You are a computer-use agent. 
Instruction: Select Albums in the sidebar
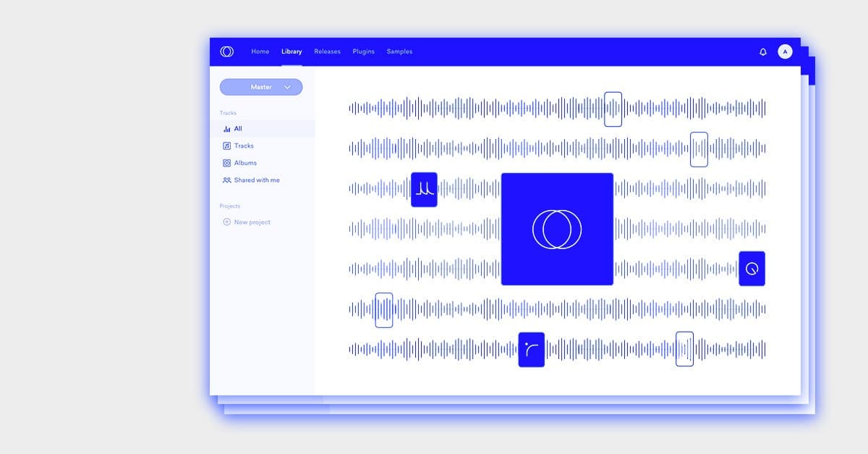(x=245, y=163)
